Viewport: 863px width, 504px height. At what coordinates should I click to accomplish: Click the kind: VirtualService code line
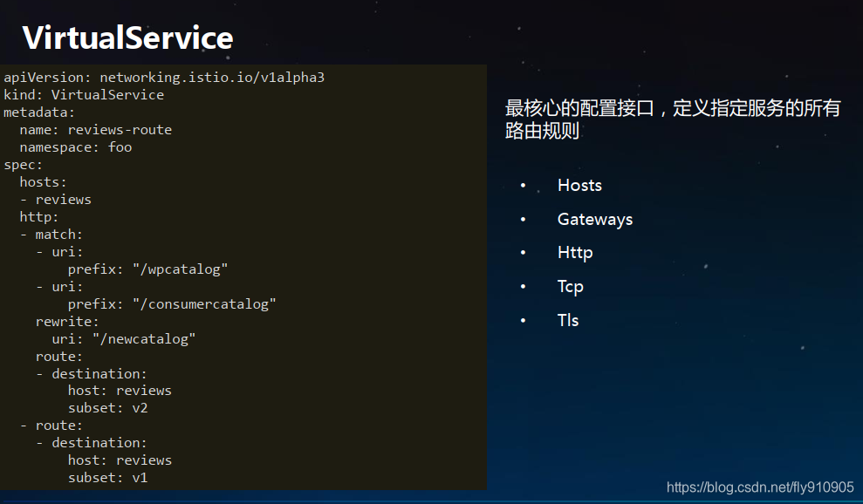click(x=84, y=95)
